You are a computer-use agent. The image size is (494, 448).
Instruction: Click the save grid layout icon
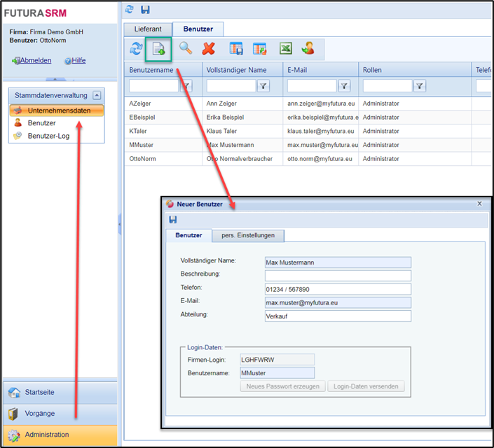[x=236, y=48]
